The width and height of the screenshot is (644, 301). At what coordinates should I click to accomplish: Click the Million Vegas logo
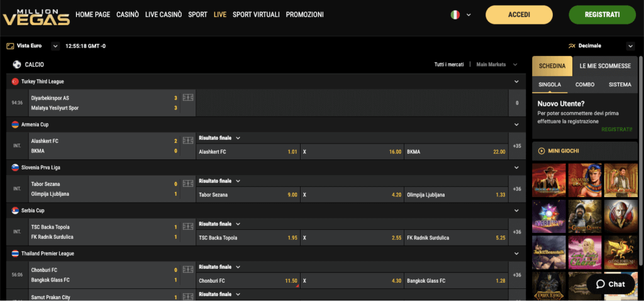pyautogui.click(x=36, y=17)
